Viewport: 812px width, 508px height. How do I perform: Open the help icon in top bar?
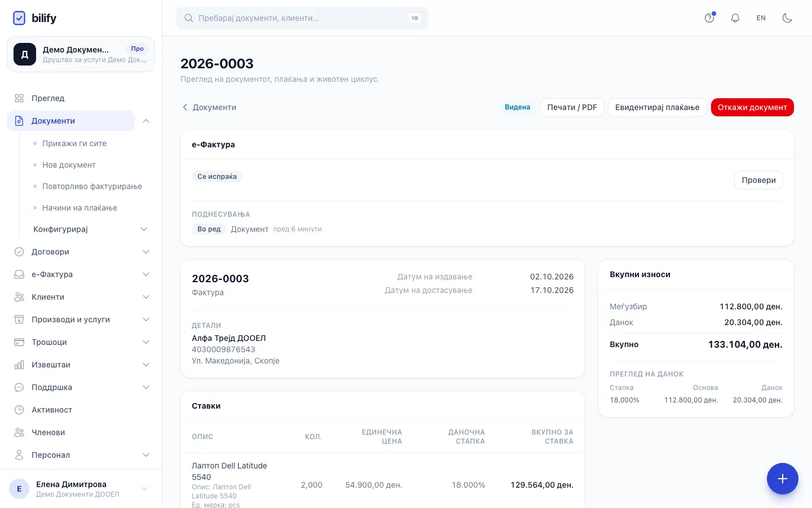(x=709, y=18)
